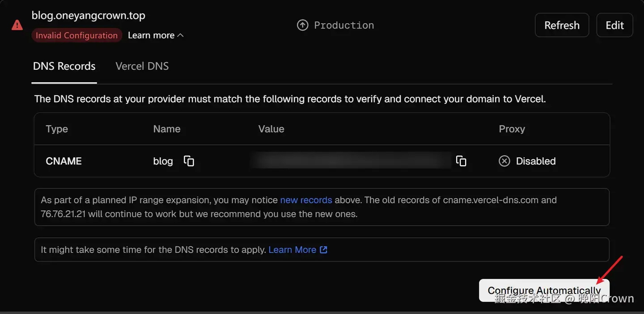The image size is (644, 314).
Task: Click the blog.oneyangcrown.top domain name
Action: point(88,15)
